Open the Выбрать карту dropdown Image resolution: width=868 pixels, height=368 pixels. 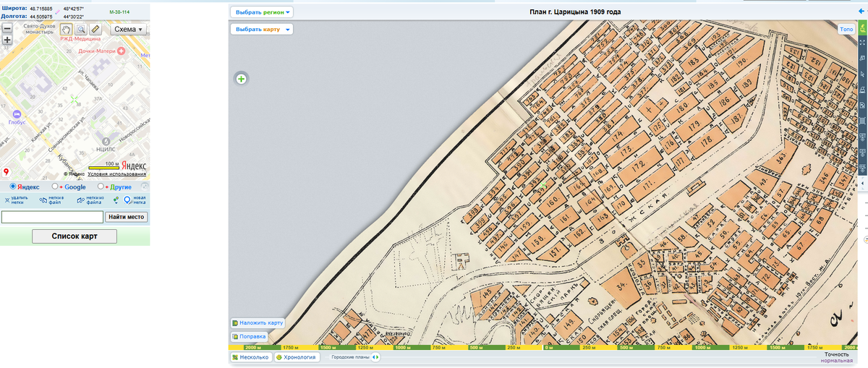click(x=262, y=29)
